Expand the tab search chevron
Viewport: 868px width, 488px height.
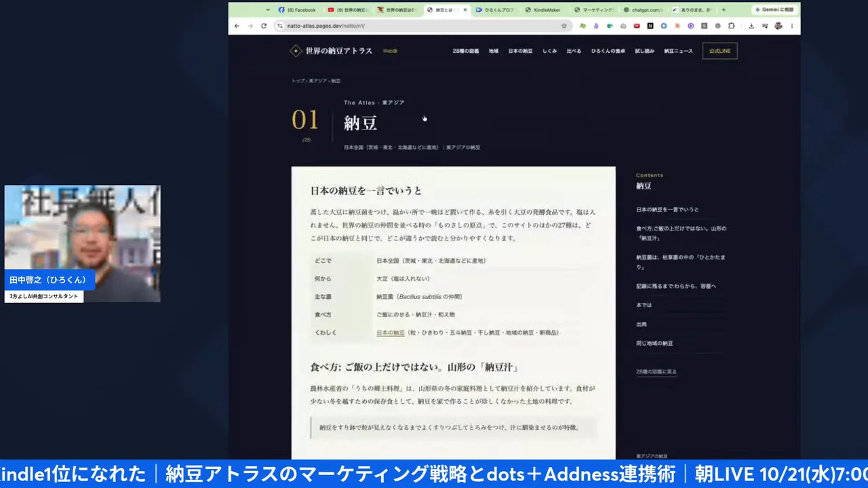(x=268, y=10)
